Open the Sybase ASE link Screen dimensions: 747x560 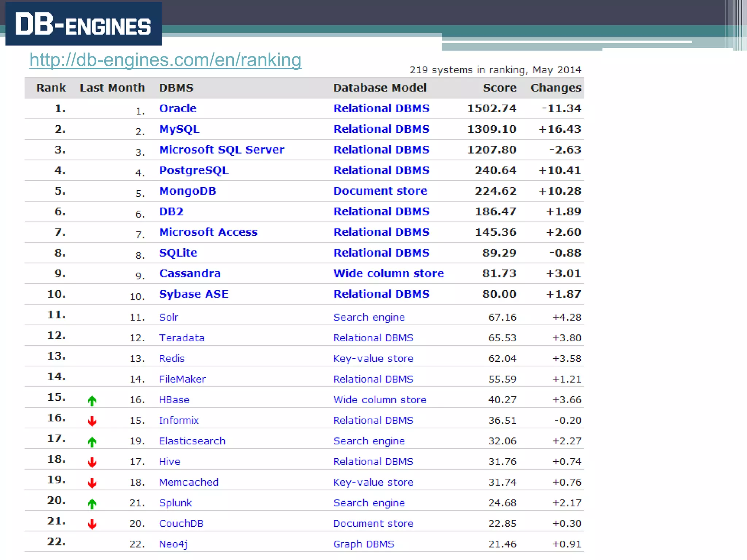click(x=193, y=294)
